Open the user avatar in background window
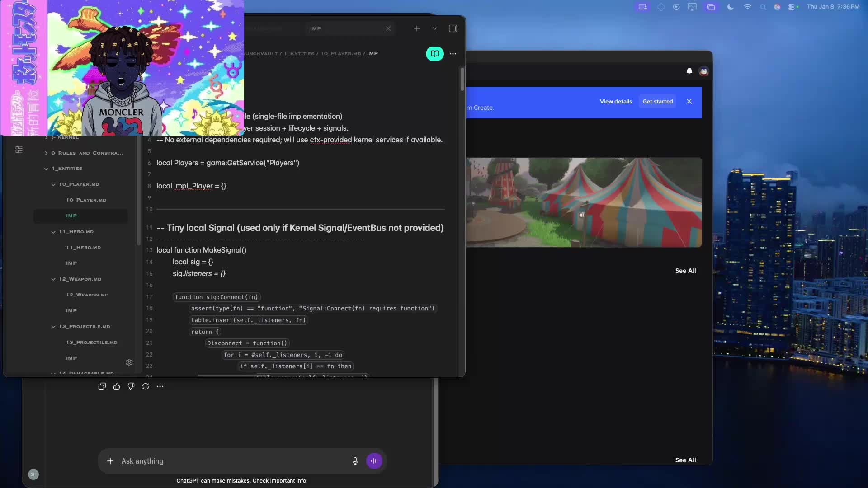 (704, 71)
